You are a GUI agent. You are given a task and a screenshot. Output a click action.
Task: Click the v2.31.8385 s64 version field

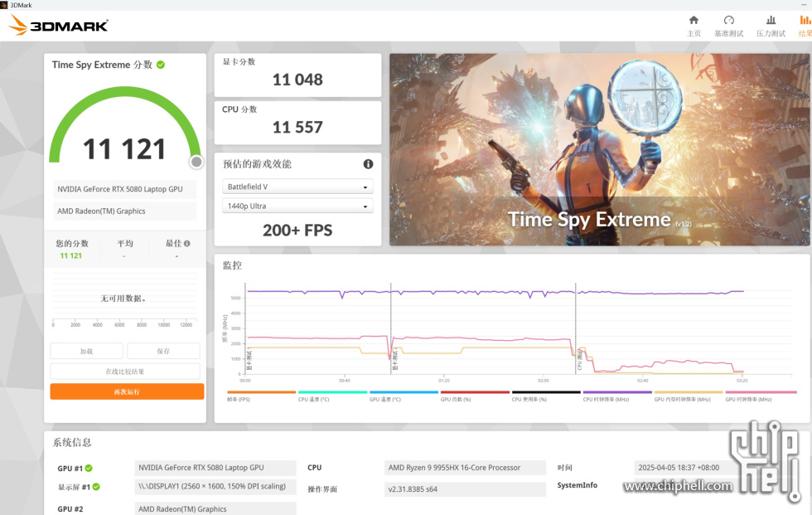coord(465,489)
